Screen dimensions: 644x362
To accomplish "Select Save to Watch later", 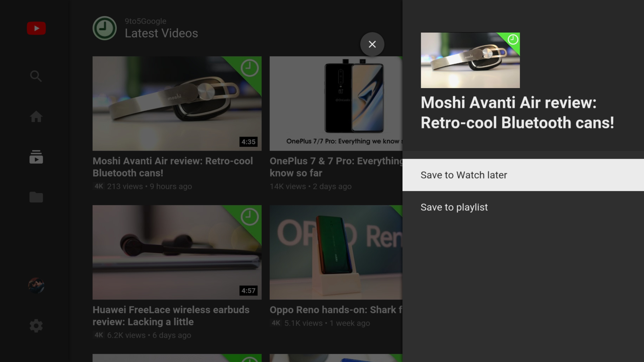I will [523, 175].
